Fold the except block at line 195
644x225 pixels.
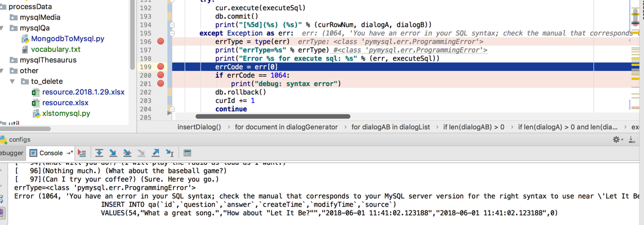pyautogui.click(x=172, y=33)
